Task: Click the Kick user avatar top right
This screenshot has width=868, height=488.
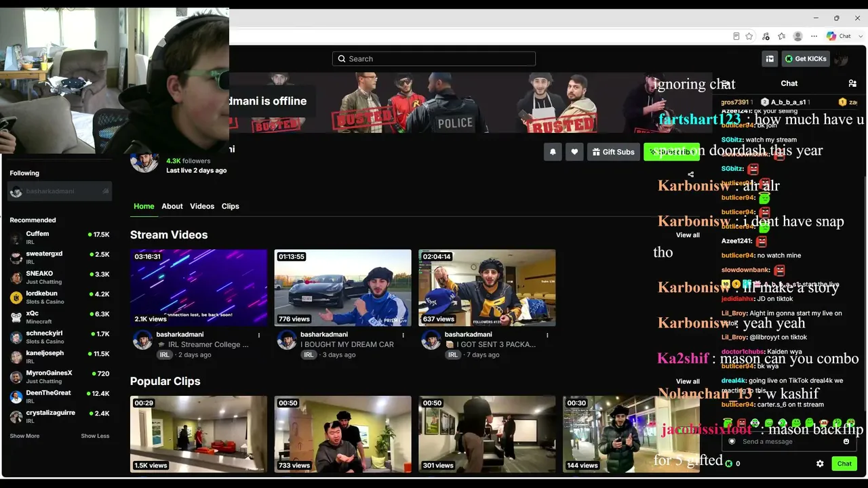Action: [841, 59]
